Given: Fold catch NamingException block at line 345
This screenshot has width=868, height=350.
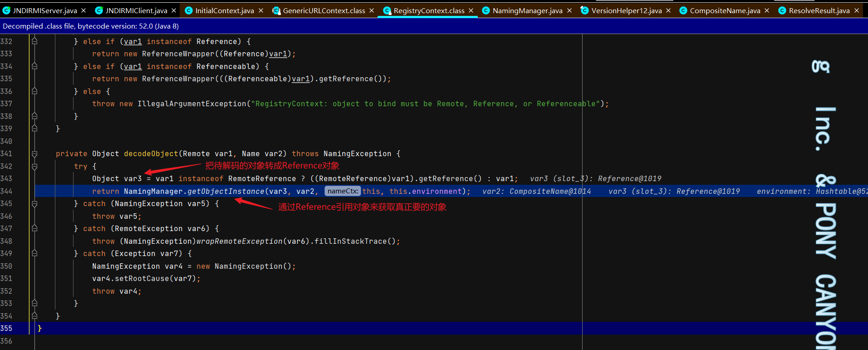Looking at the screenshot, I should coord(34,204).
